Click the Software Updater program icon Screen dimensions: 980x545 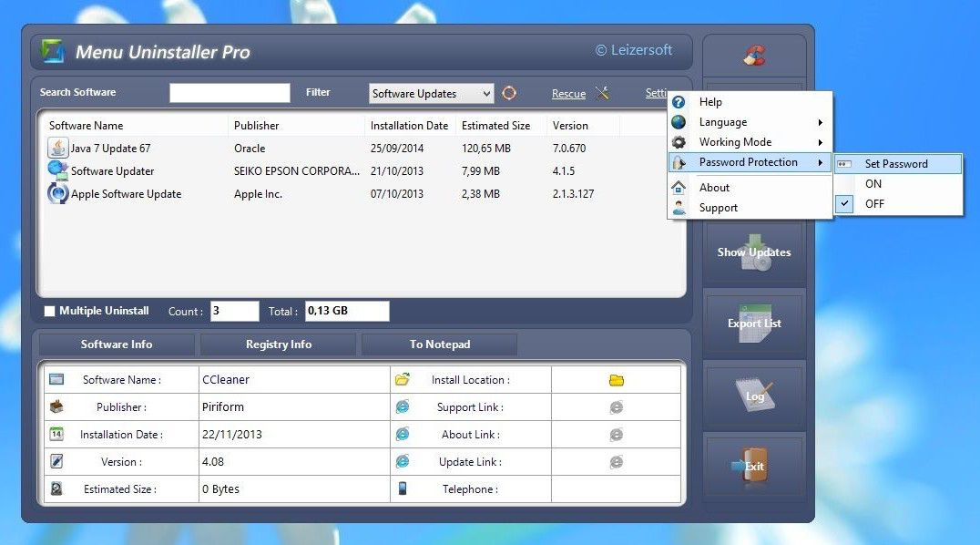[57, 170]
